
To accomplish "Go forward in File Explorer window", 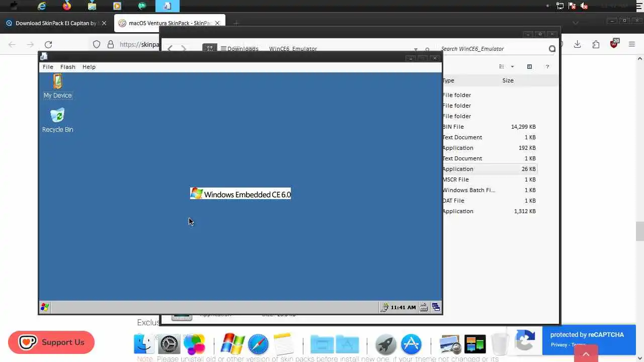I will 184,49.
